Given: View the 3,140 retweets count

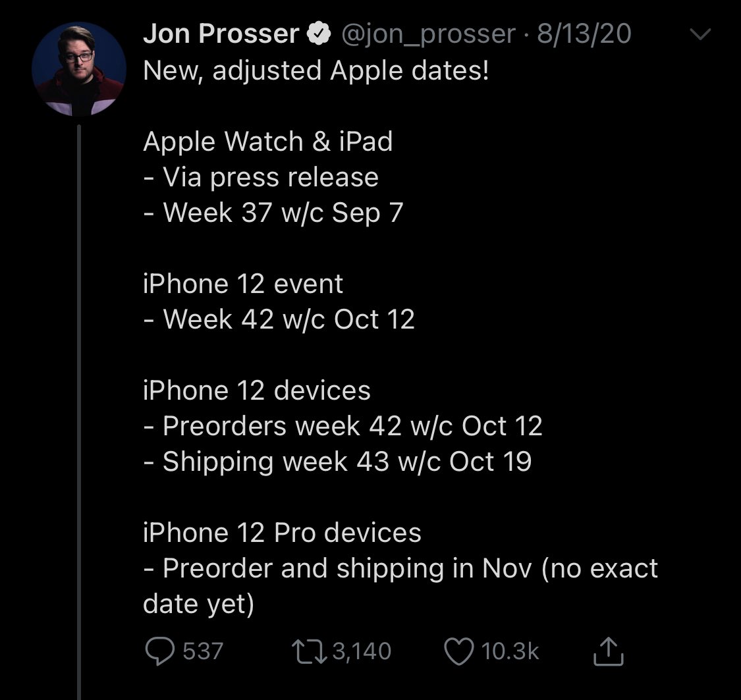Looking at the screenshot, I should (362, 651).
